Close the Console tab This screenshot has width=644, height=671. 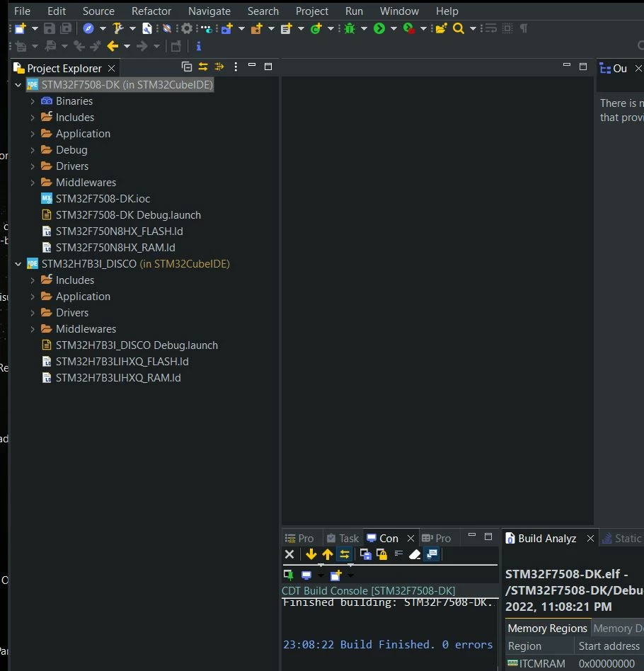point(410,539)
